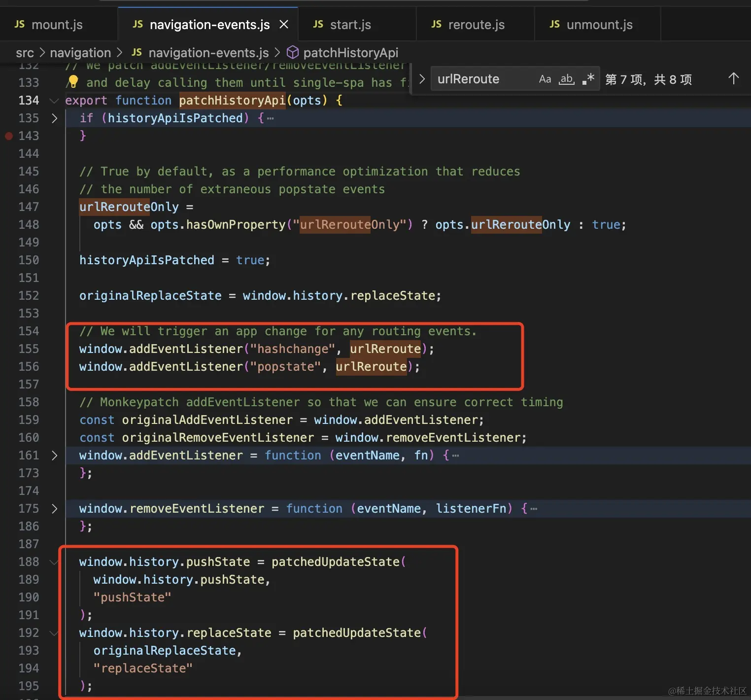The height and width of the screenshot is (700, 751).
Task: Click the folded ellipsis after historyApiIsPatched
Action: pos(270,119)
